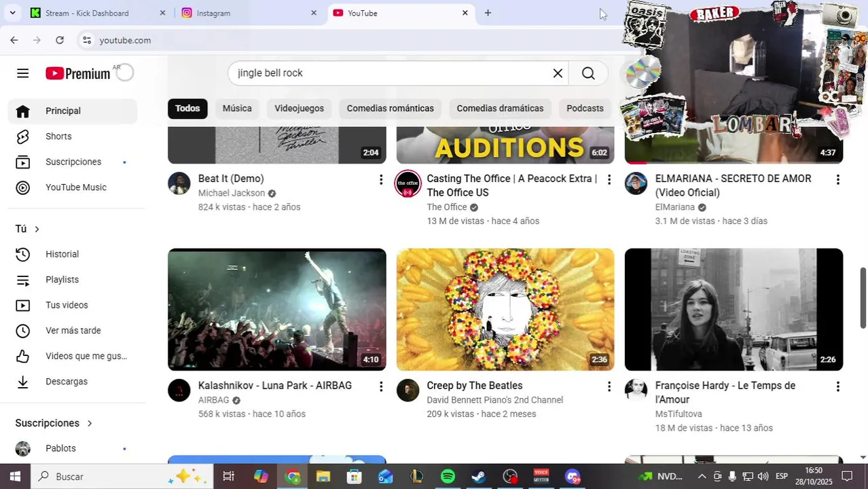Select the Música filter chip
The width and height of the screenshot is (868, 489).
[x=237, y=108]
